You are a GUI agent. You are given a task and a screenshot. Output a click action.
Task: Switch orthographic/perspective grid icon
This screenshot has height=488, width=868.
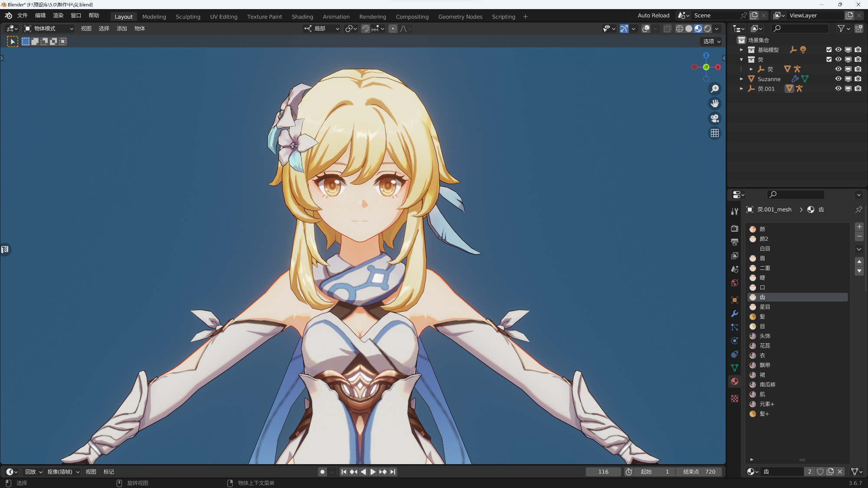(714, 133)
